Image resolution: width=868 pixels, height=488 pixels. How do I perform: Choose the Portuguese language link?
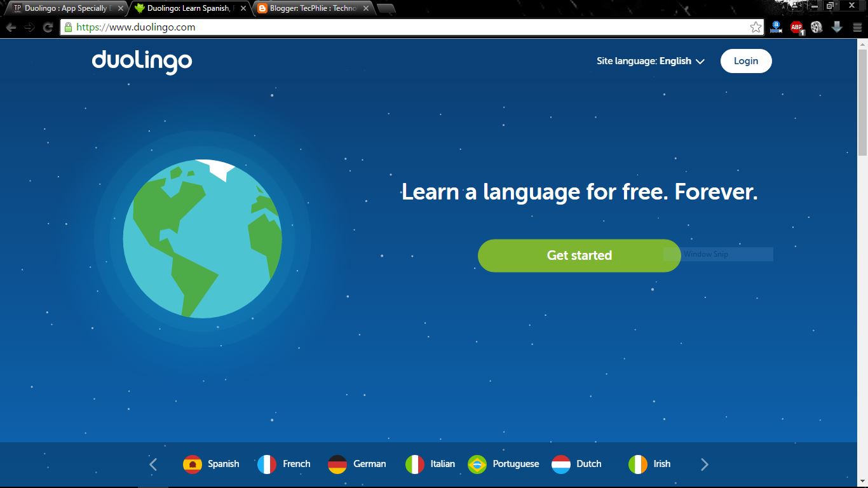[516, 464]
